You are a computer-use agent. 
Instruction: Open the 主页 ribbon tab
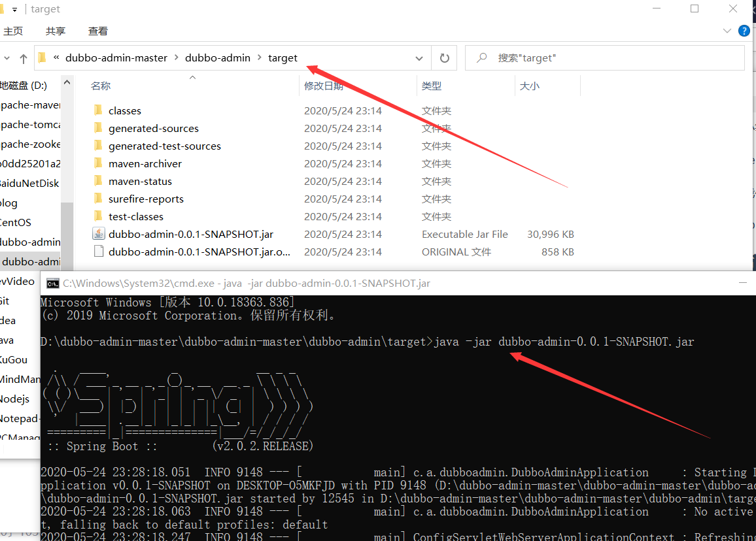pos(13,31)
